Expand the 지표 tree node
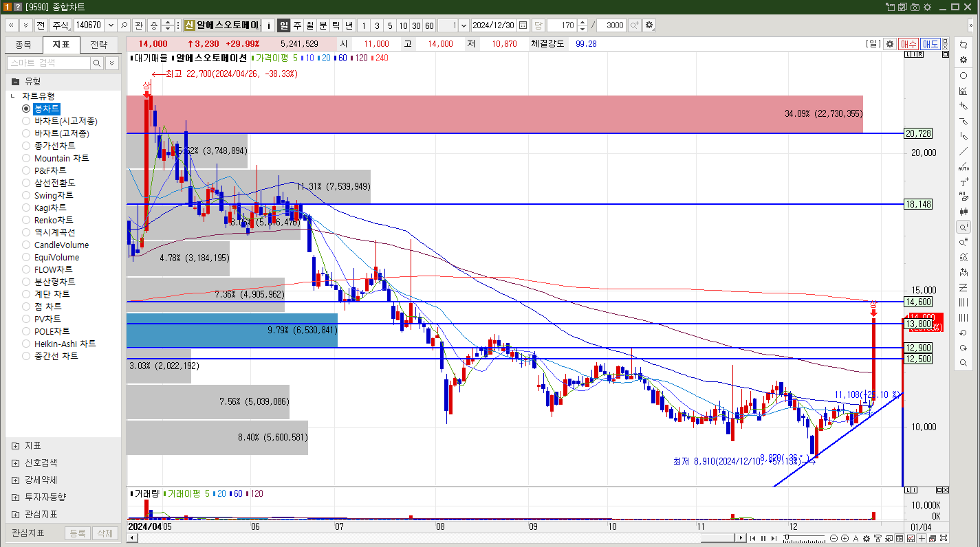The image size is (980, 547). (x=16, y=445)
